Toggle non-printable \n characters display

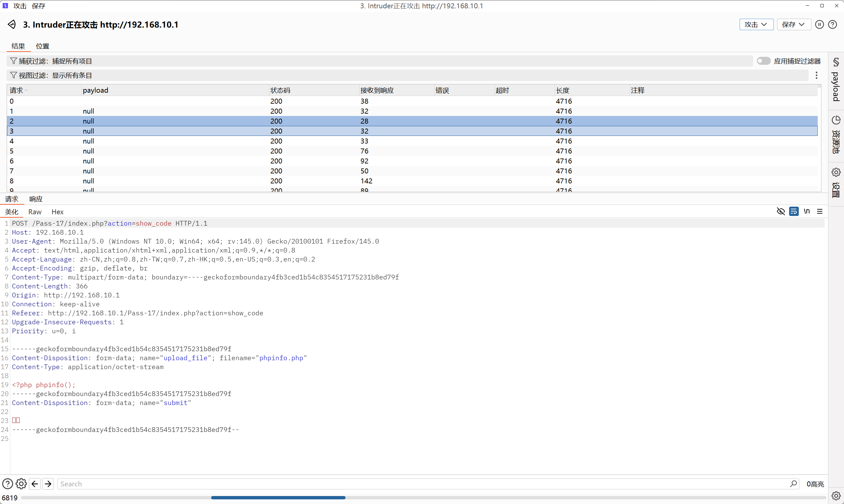[807, 211]
